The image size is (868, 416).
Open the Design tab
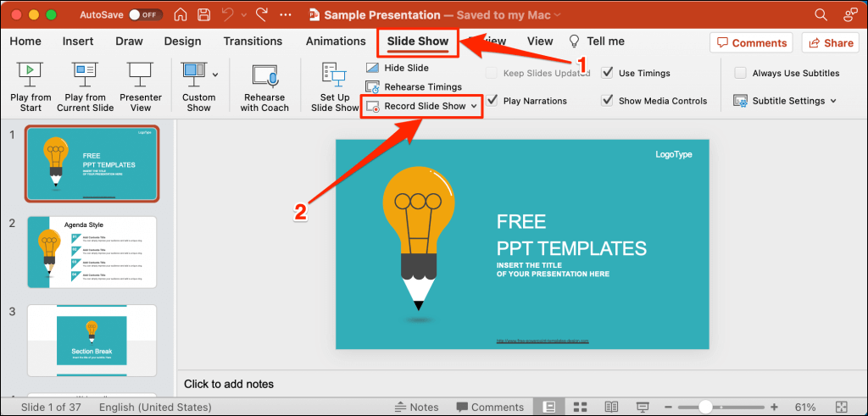[x=183, y=41]
